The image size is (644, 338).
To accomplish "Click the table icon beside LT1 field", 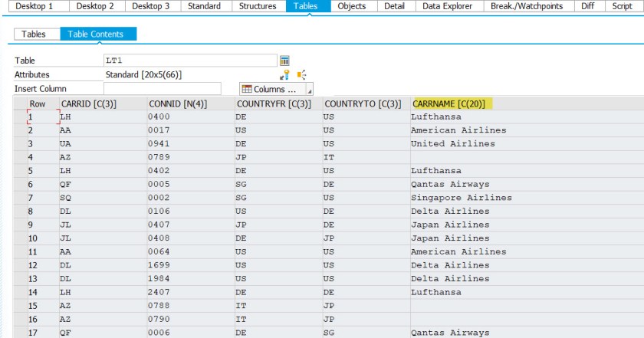I will click(284, 61).
